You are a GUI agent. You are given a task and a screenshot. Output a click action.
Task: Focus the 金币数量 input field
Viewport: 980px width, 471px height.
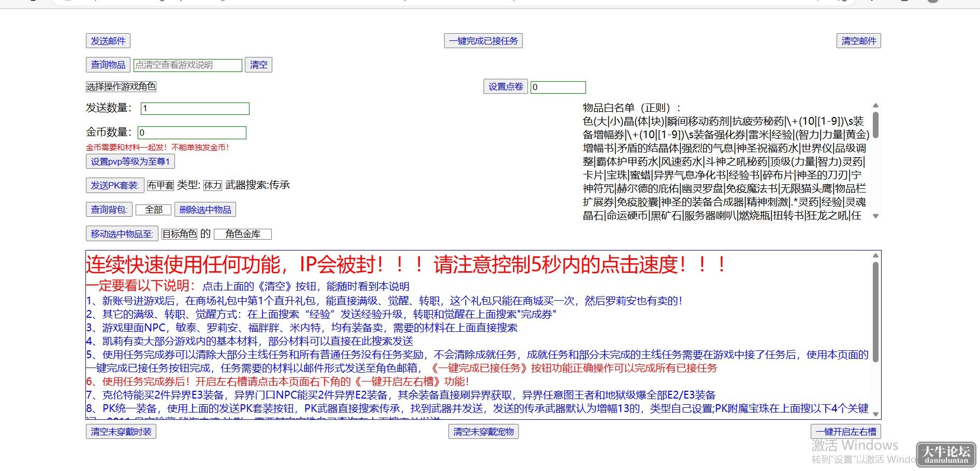(x=192, y=133)
